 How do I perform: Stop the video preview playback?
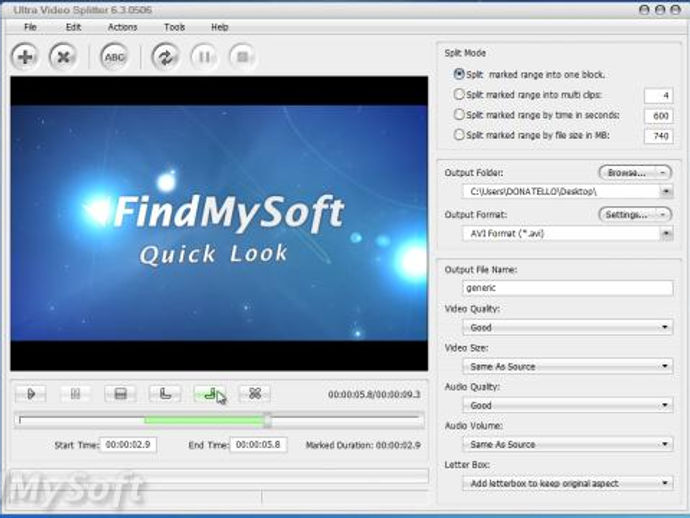(x=120, y=393)
